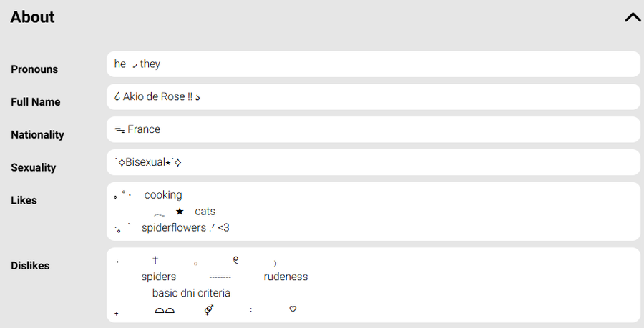Click the Dislikes label
Screen dimensions: 644x328
pos(30,266)
